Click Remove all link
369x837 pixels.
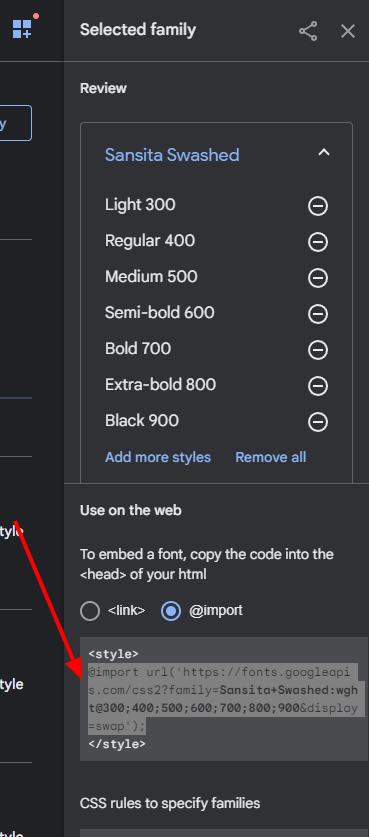271,457
